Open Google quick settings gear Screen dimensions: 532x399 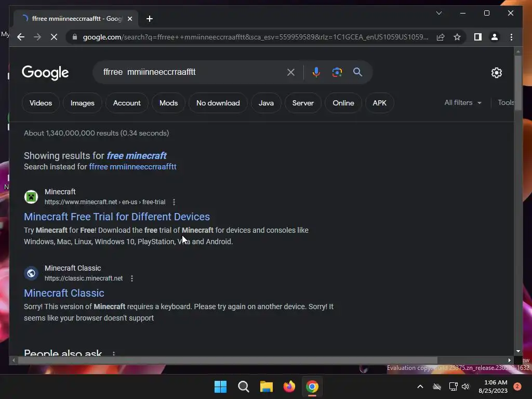496,73
